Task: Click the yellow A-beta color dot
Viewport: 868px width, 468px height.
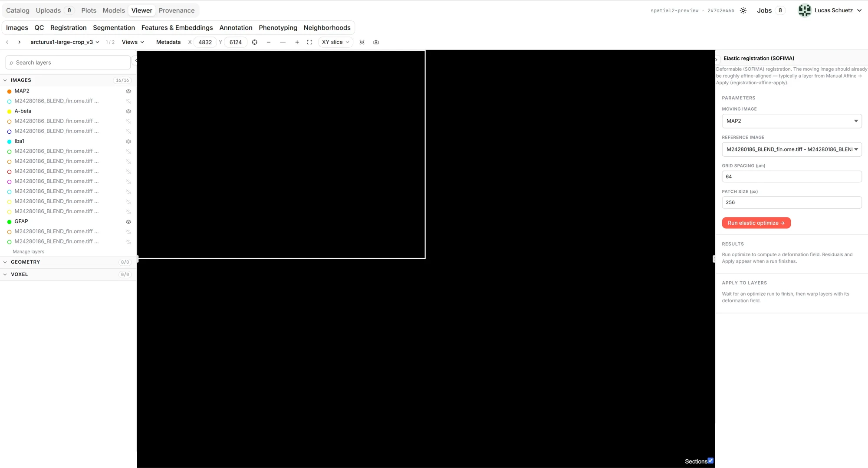Action: (9, 112)
